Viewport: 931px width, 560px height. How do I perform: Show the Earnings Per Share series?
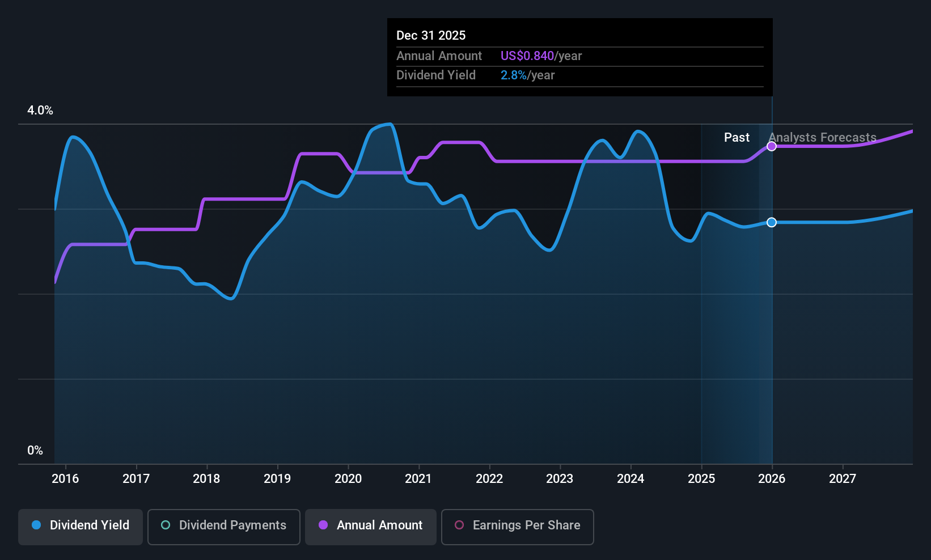pyautogui.click(x=517, y=527)
